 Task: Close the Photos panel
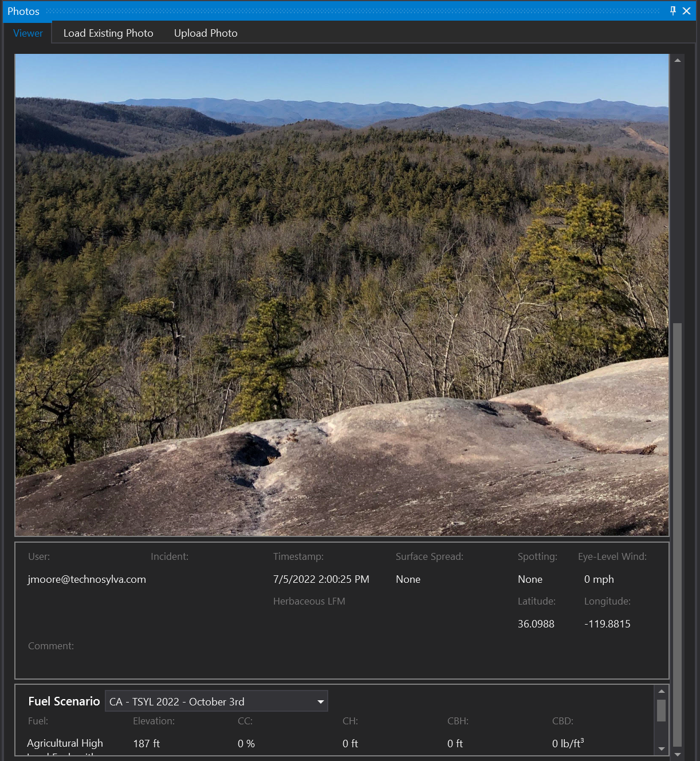pos(686,11)
